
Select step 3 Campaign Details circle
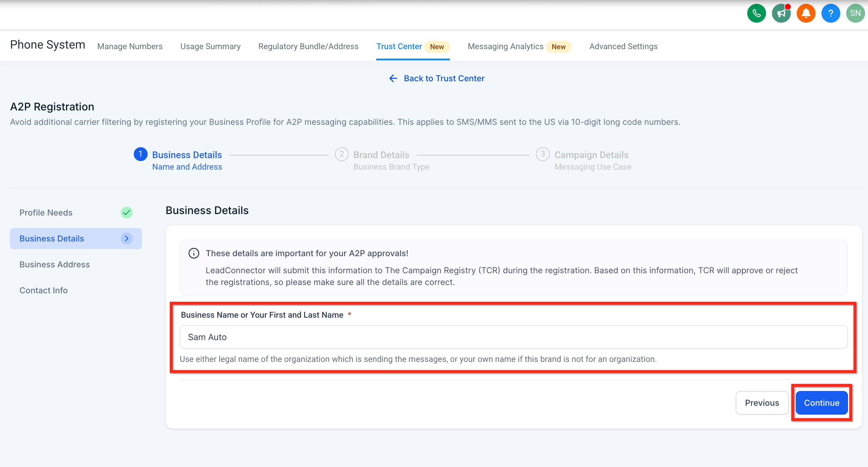pos(542,154)
